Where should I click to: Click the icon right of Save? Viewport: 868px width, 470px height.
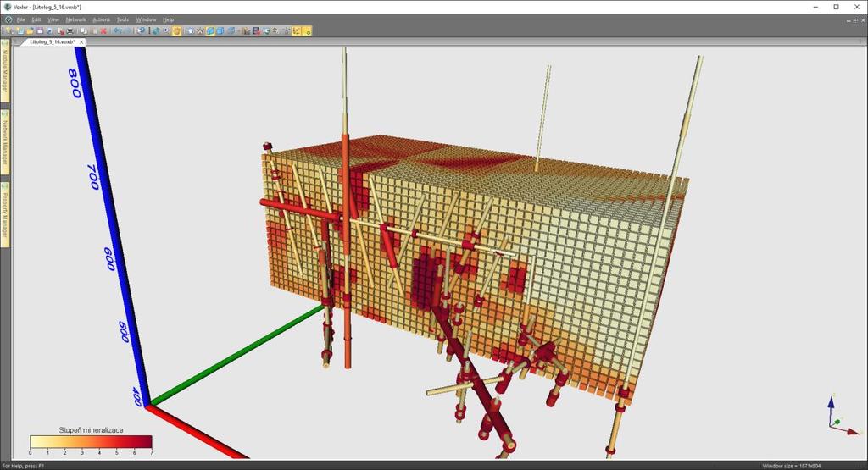[49, 31]
